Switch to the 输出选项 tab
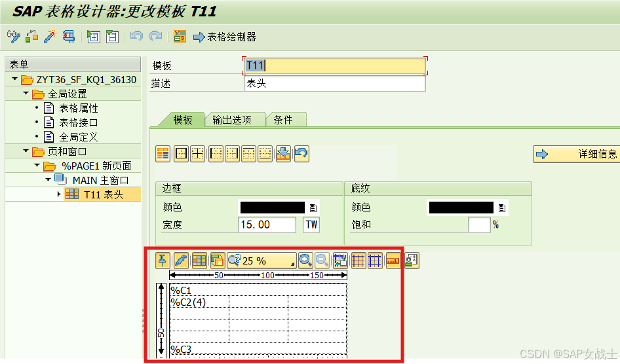 [232, 120]
